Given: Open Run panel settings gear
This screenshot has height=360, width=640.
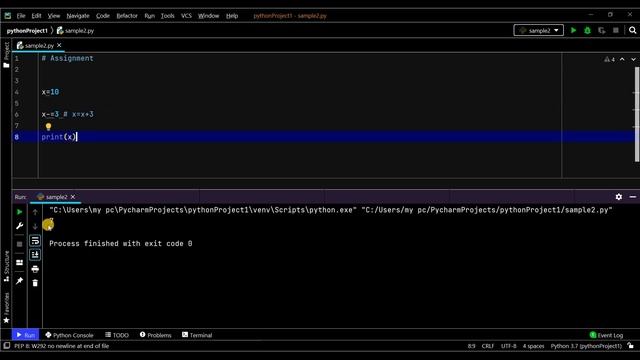Looking at the screenshot, I should (x=619, y=197).
